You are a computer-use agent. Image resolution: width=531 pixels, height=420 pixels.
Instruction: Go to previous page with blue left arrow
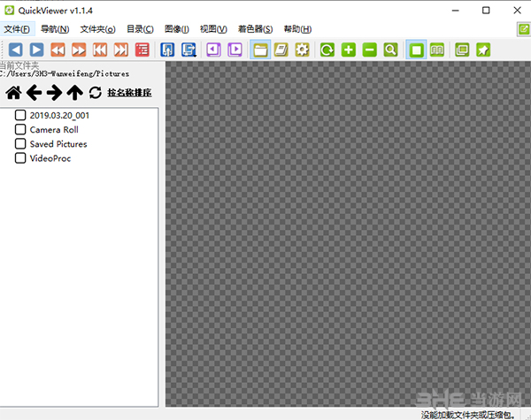(x=16, y=50)
